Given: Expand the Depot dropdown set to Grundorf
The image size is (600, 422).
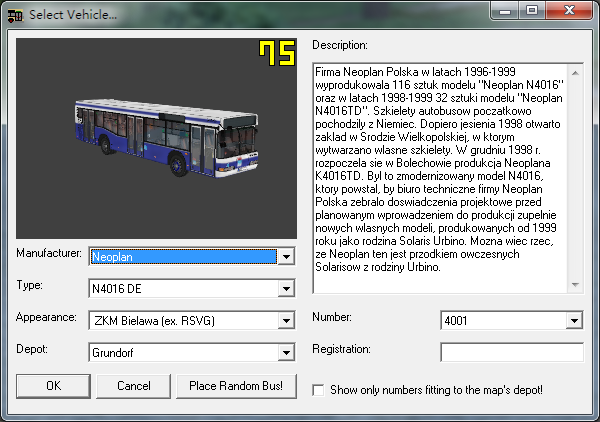Looking at the screenshot, I should (x=287, y=353).
